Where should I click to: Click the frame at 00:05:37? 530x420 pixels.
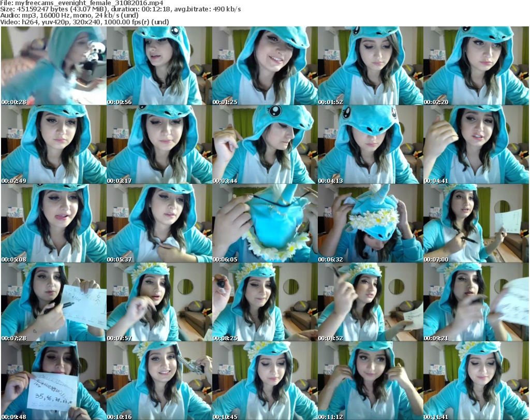159,223
